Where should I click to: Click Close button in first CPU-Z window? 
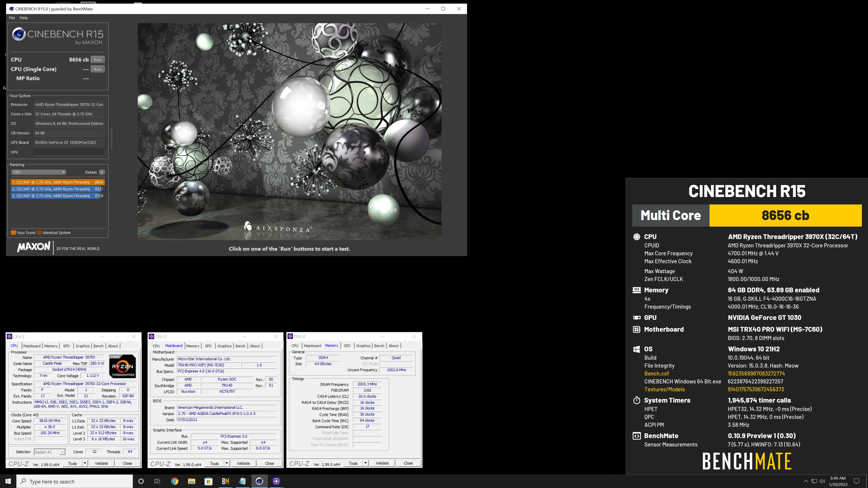tap(127, 463)
